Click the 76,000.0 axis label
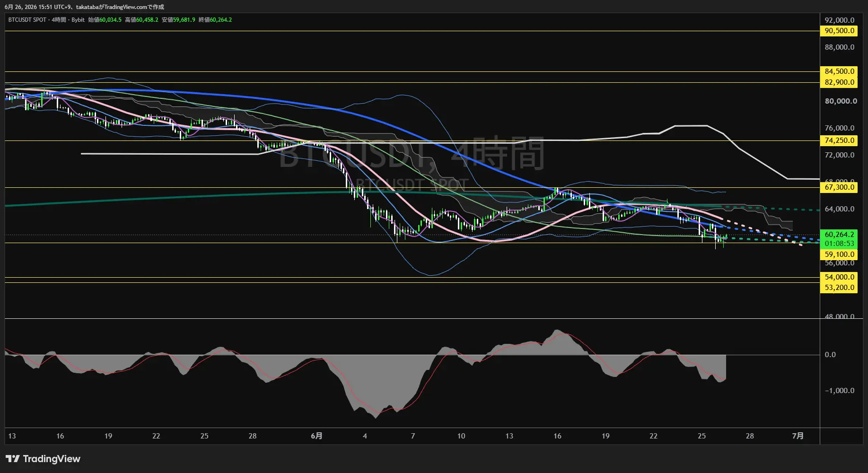 840,128
